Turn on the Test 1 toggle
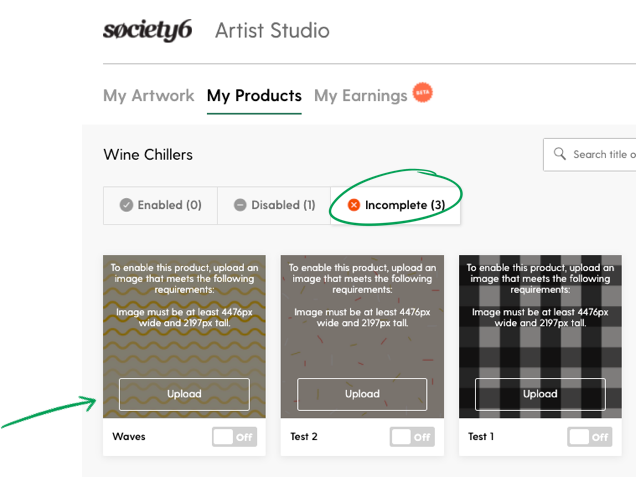The height and width of the screenshot is (477, 642). point(590,437)
